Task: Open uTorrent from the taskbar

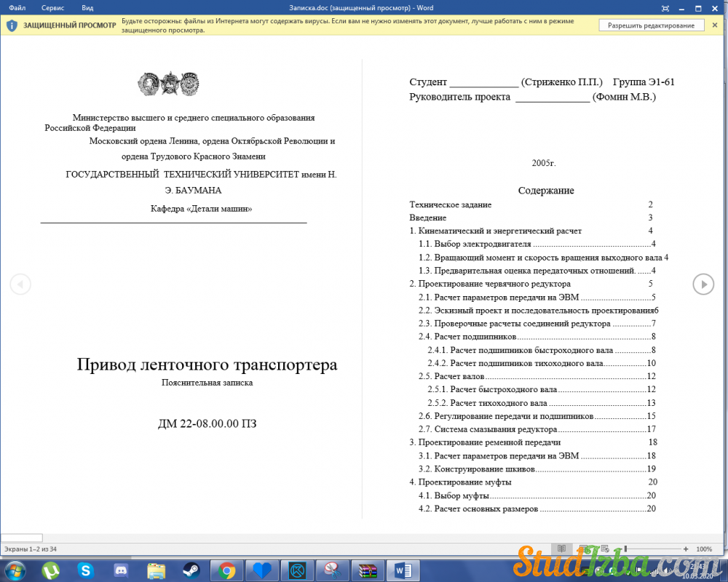Action: click(50, 570)
